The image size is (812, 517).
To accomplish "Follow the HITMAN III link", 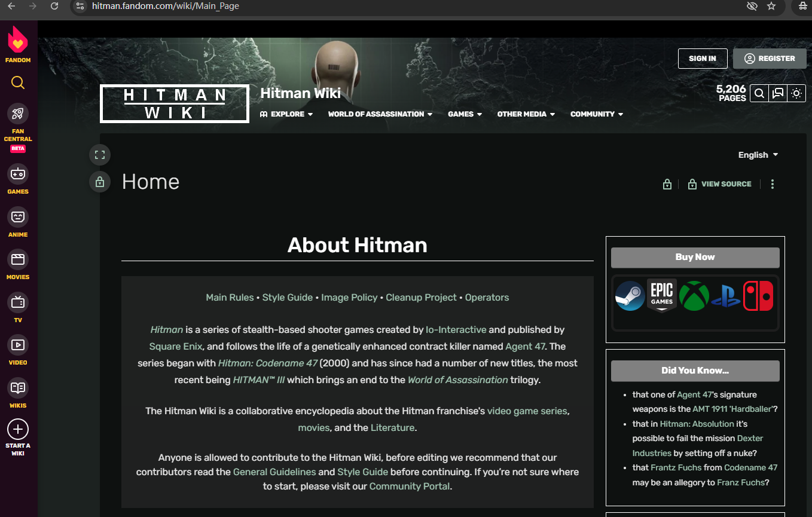I will click(x=259, y=380).
